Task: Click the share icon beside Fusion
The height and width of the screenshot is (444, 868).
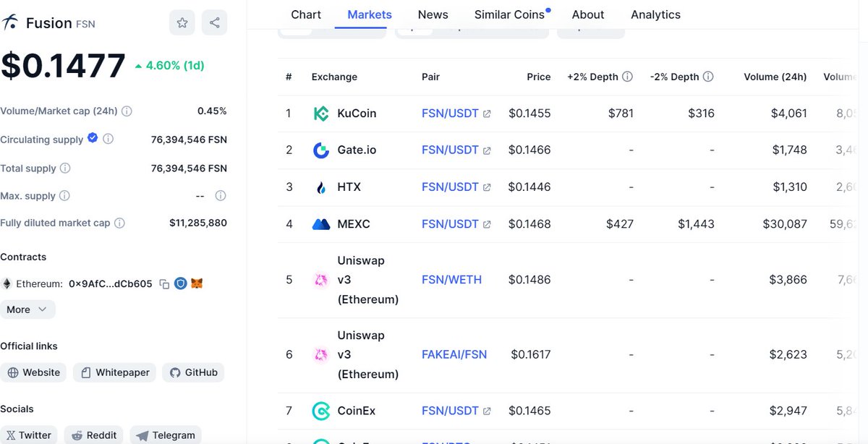Action: pyautogui.click(x=215, y=23)
